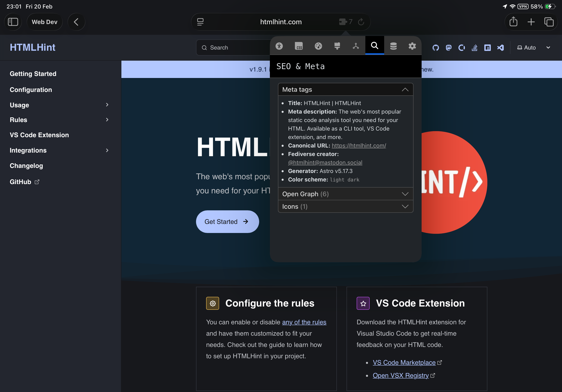Open the performance gauge panel
This screenshot has width=562, height=392.
(x=318, y=46)
